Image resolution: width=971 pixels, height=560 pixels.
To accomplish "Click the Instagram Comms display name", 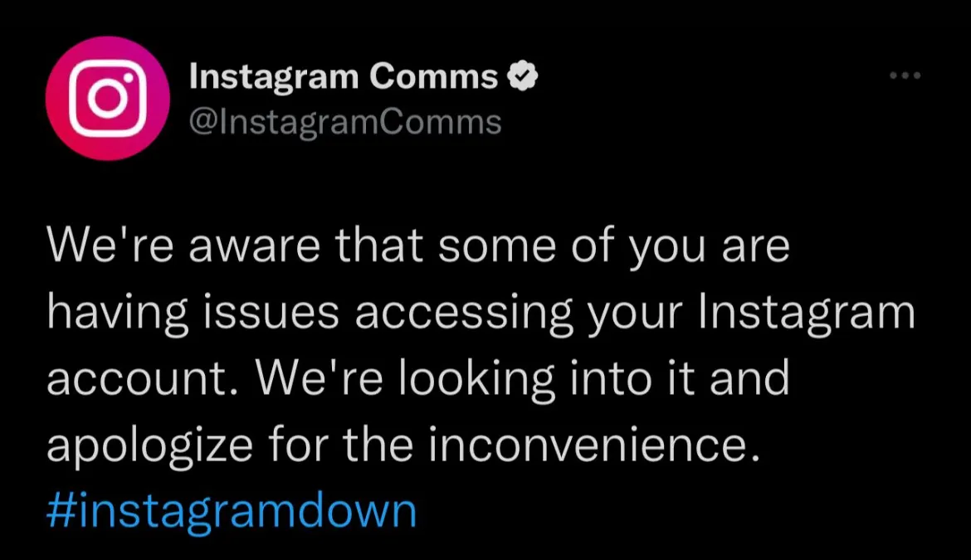I will [x=344, y=76].
